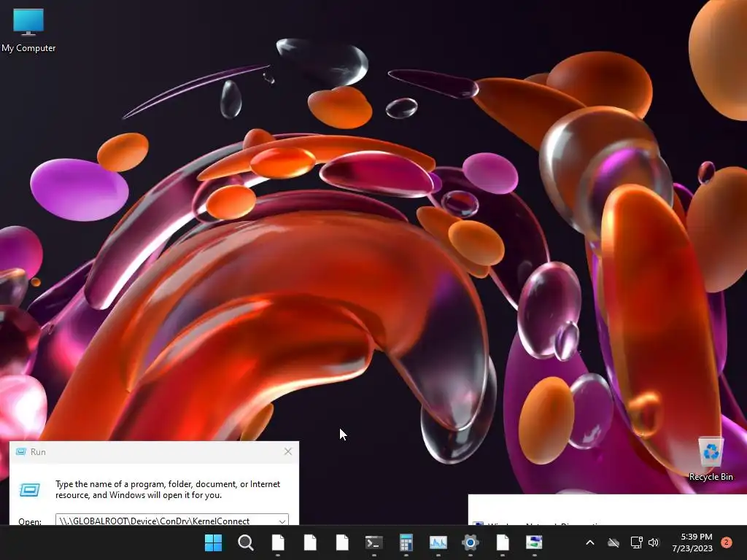The width and height of the screenshot is (747, 560).
Task: Open the clock showing 5:39 PM
Action: click(x=692, y=542)
